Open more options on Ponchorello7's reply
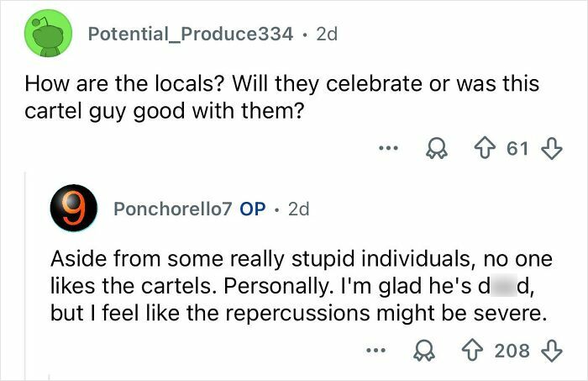Image resolution: width=588 pixels, height=381 pixels. click(375, 350)
